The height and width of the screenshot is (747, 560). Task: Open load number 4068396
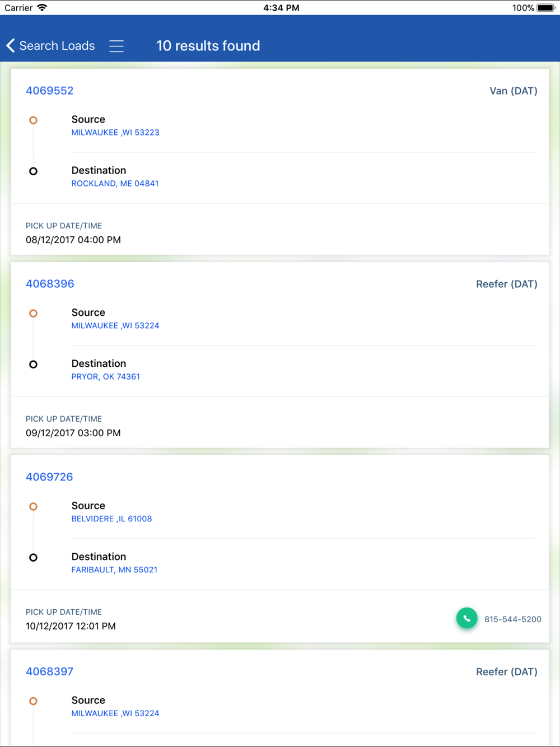[x=50, y=284]
